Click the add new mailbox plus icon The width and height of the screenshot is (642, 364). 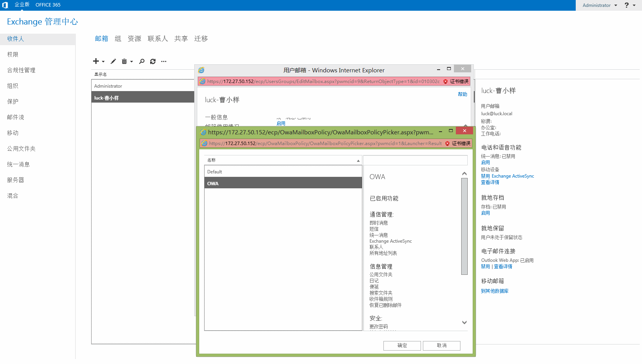(96, 61)
